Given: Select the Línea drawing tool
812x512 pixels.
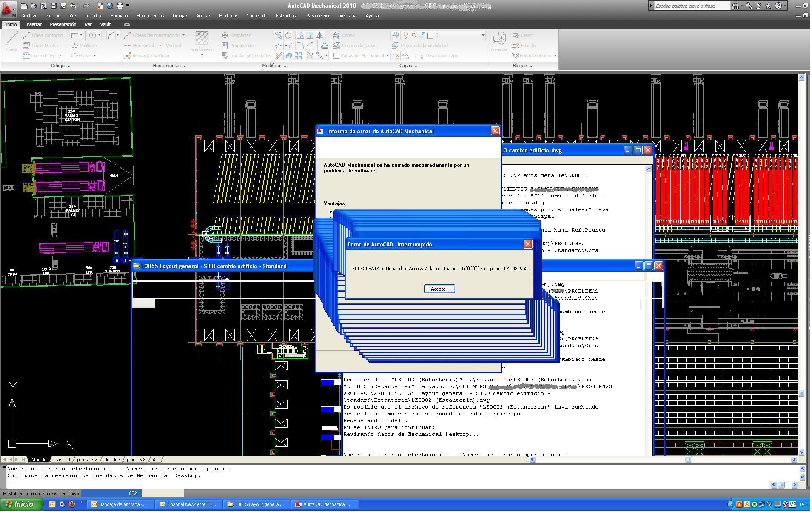Looking at the screenshot, I should pyautogui.click(x=11, y=42).
